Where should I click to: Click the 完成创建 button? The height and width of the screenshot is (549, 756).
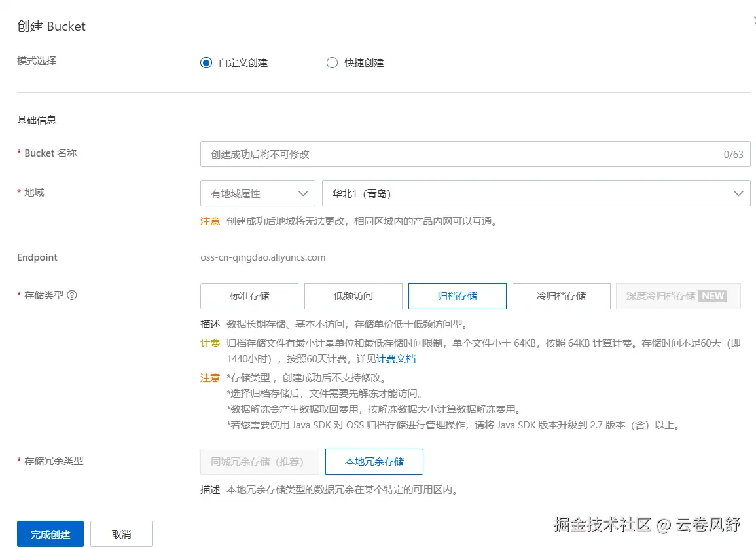(50, 534)
